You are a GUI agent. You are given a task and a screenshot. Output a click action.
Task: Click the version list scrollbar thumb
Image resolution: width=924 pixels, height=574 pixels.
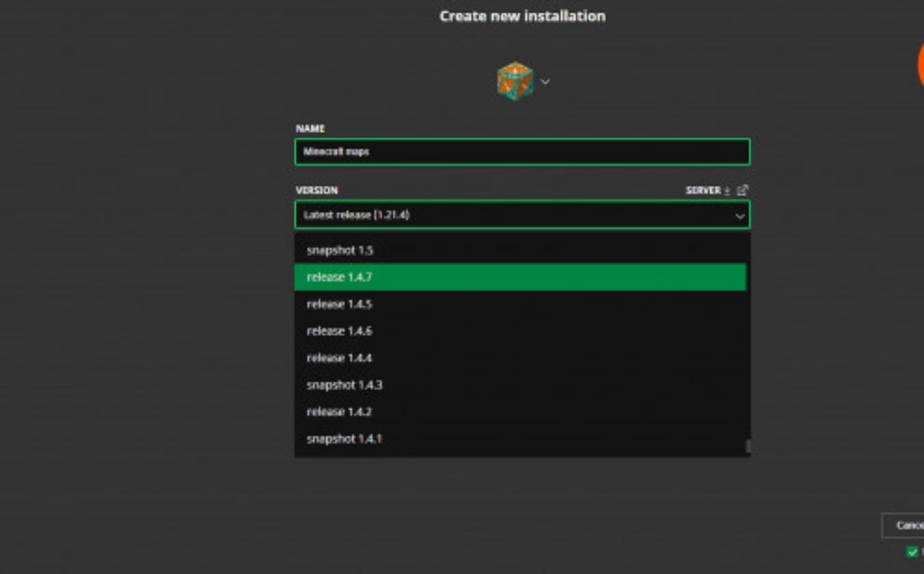[748, 446]
